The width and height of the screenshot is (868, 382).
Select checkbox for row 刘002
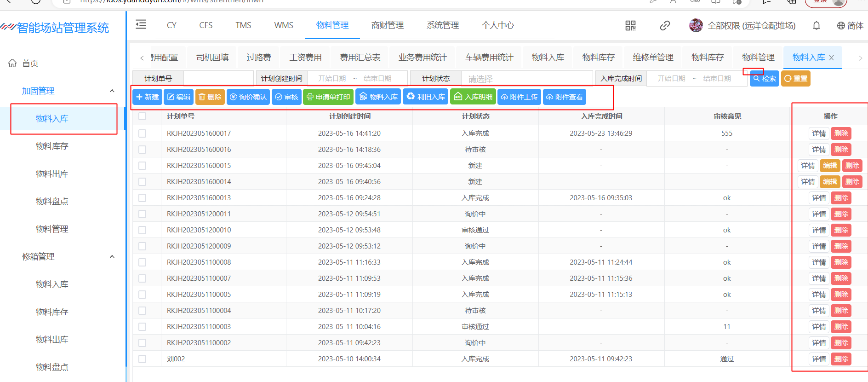(143, 359)
